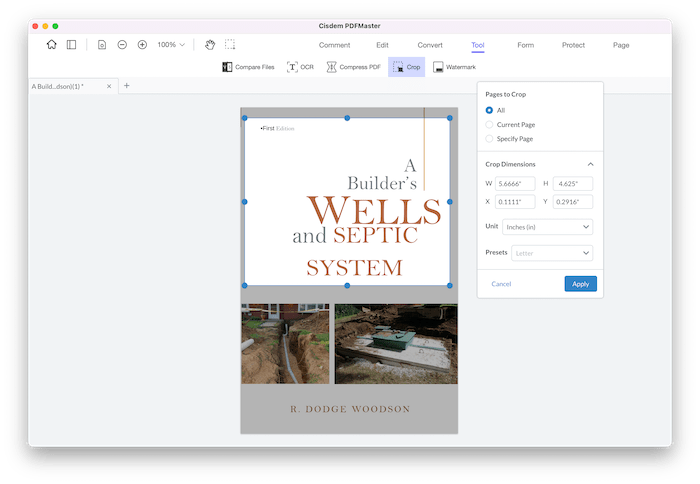Click the First Edition text

(x=278, y=129)
